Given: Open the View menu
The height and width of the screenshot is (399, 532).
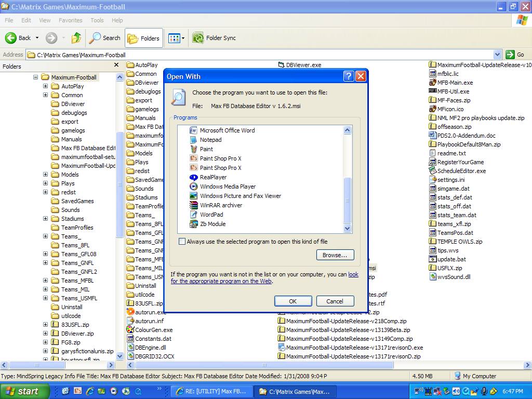Looking at the screenshot, I should pos(45,20).
